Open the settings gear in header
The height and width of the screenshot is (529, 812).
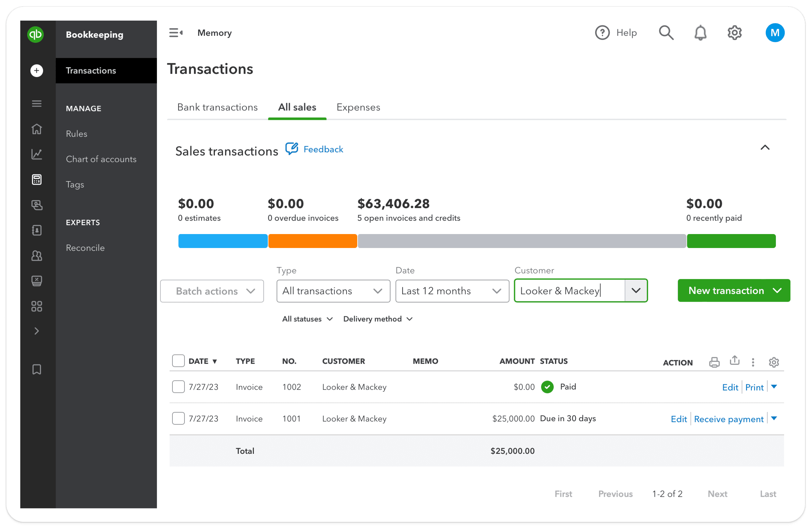[735, 33]
